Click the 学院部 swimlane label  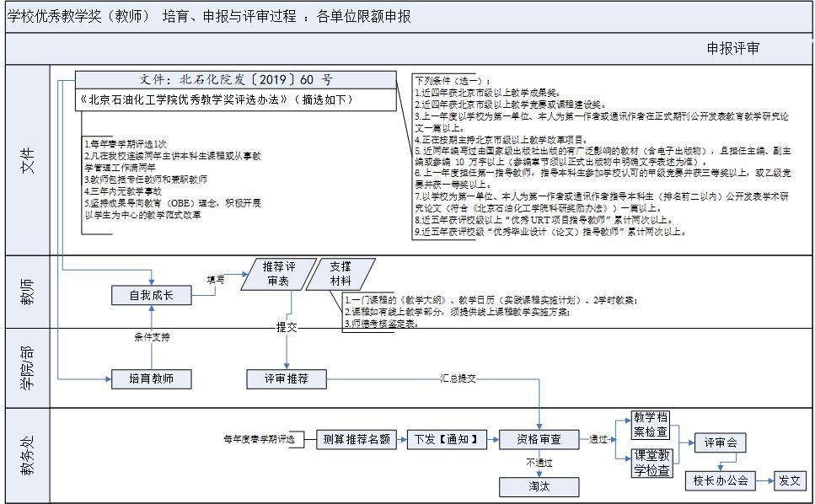click(x=29, y=368)
